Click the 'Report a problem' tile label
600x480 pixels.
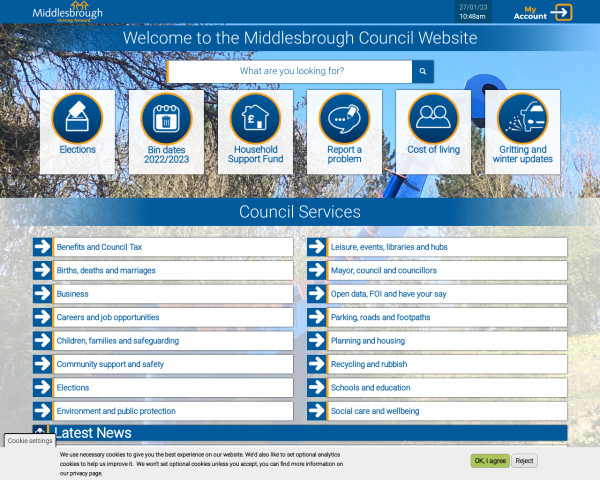coord(344,154)
